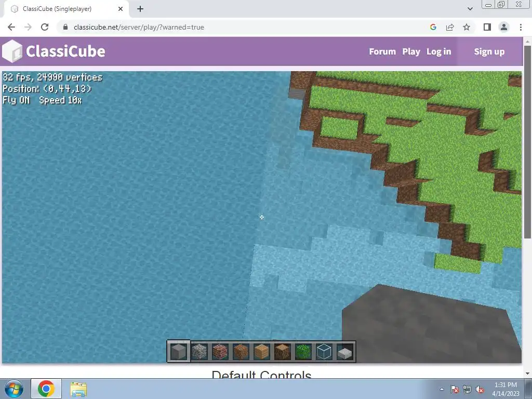This screenshot has height=399, width=532.
Task: Show hidden system tray icons
Action: [x=442, y=389]
